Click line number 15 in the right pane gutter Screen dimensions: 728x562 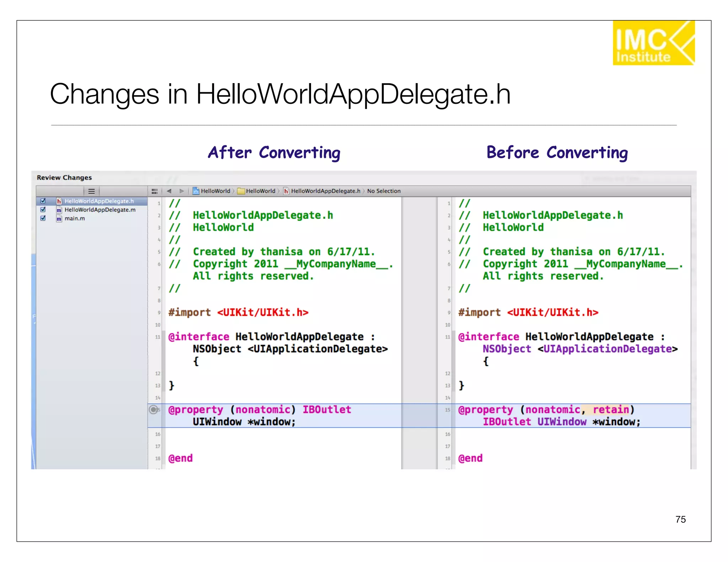[448, 410]
